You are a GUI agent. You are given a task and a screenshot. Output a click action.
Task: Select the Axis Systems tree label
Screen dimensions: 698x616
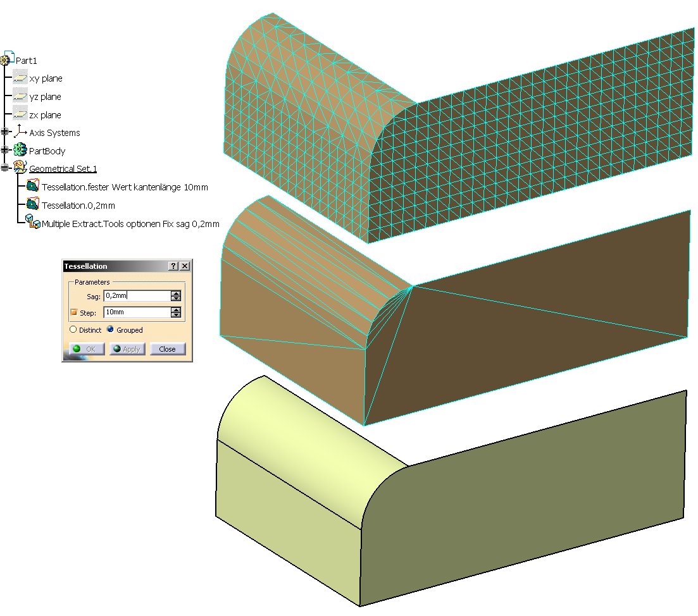pyautogui.click(x=55, y=133)
